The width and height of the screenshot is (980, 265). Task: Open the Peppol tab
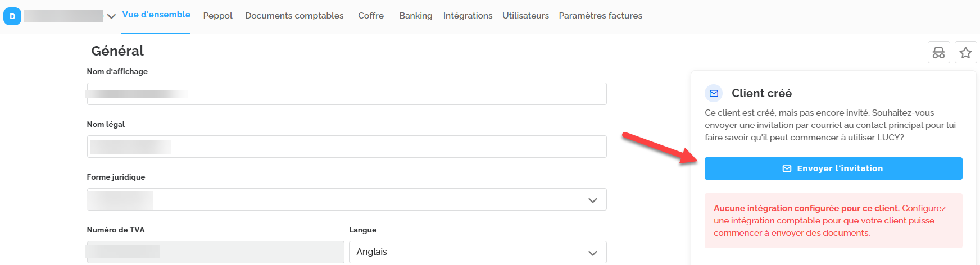(x=217, y=16)
